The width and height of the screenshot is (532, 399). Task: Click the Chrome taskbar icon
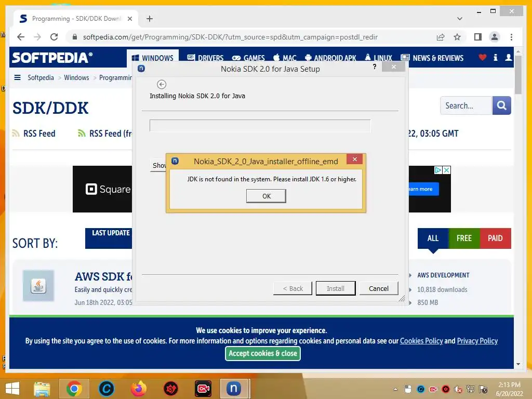74,389
